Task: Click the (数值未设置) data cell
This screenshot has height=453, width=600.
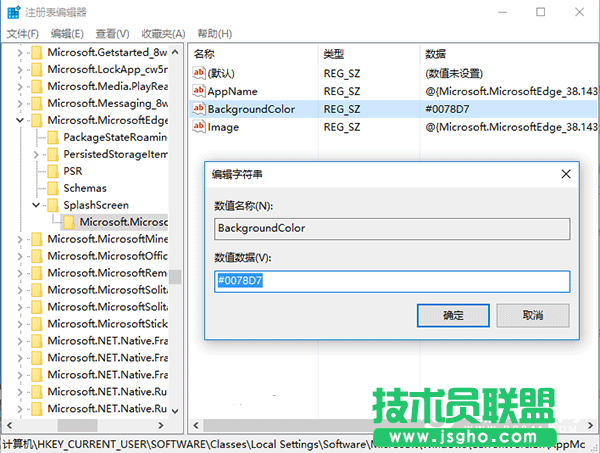Action: point(454,73)
